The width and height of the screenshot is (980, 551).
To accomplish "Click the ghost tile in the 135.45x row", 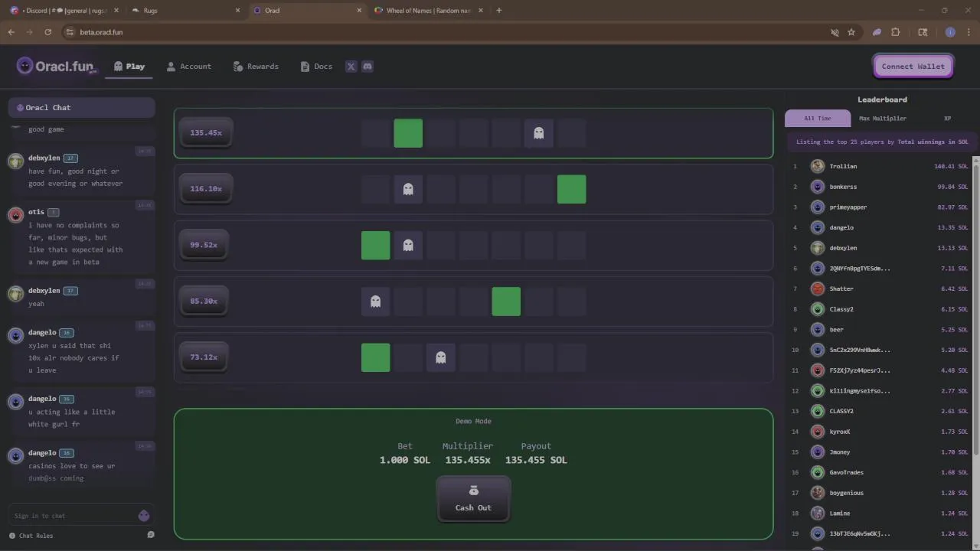I will tap(539, 133).
